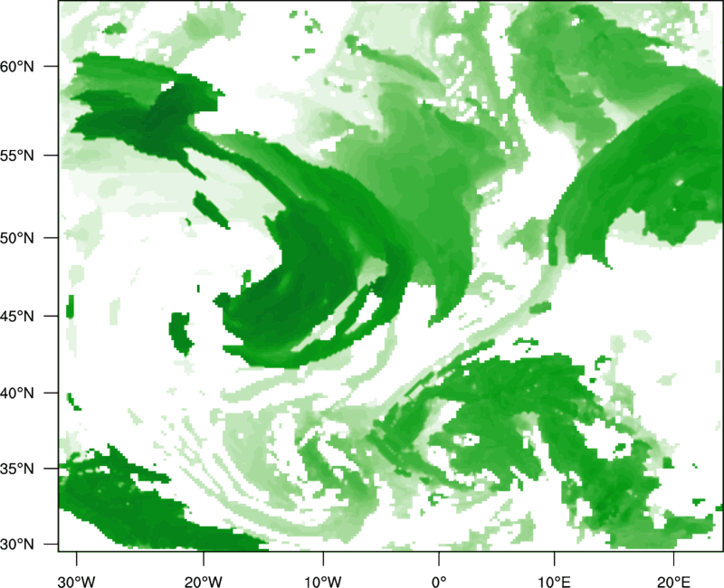Click the 30°N latitude label

pos(17,545)
